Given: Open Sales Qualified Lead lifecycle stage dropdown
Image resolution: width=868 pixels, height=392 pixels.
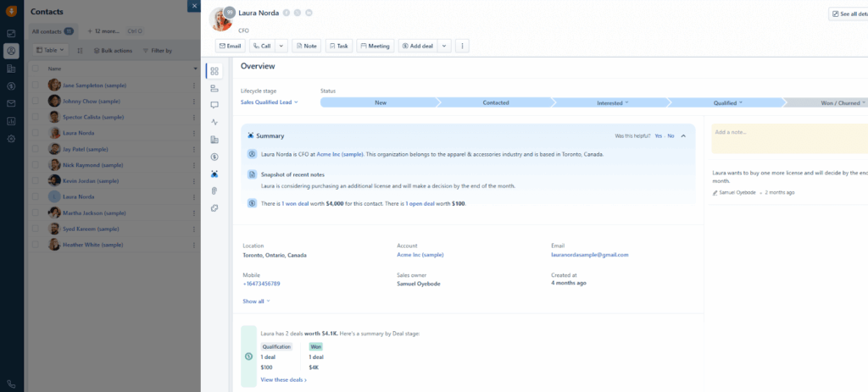Looking at the screenshot, I should (x=270, y=102).
